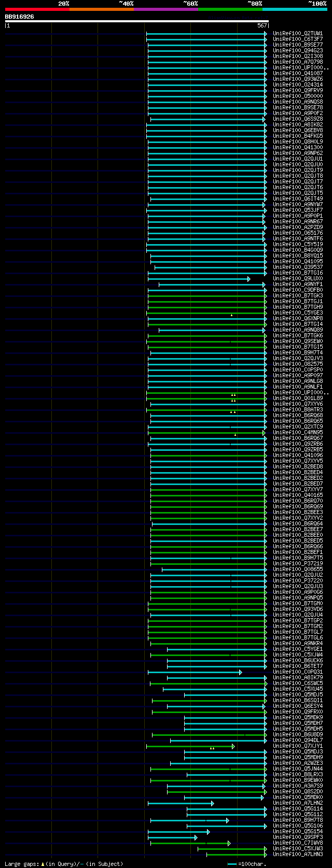Select the UniRef100_Q53JF7 label
The width and height of the screenshot is (332, 868).
click(298, 210)
